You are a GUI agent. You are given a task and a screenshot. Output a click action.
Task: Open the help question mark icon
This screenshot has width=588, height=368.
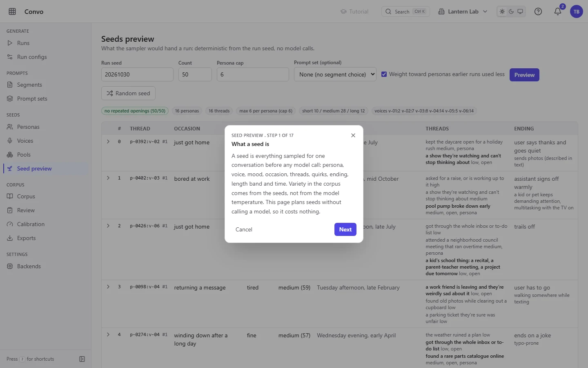click(x=538, y=11)
